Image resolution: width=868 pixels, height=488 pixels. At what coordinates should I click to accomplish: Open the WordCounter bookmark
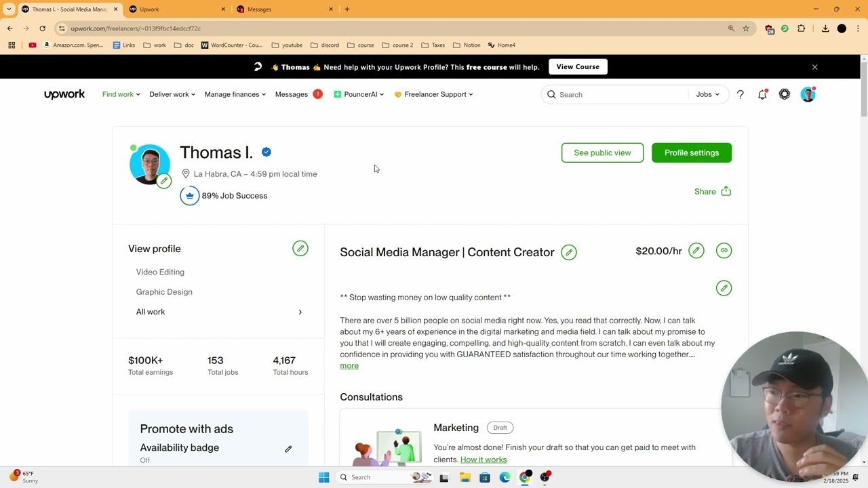[231, 45]
